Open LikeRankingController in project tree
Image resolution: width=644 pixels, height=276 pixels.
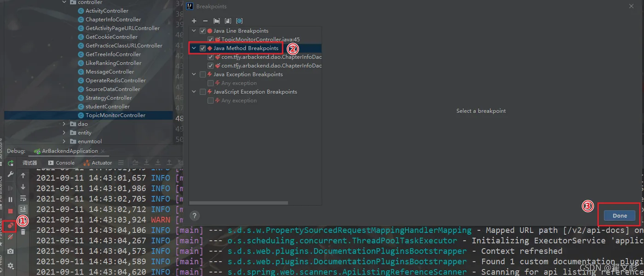[114, 63]
